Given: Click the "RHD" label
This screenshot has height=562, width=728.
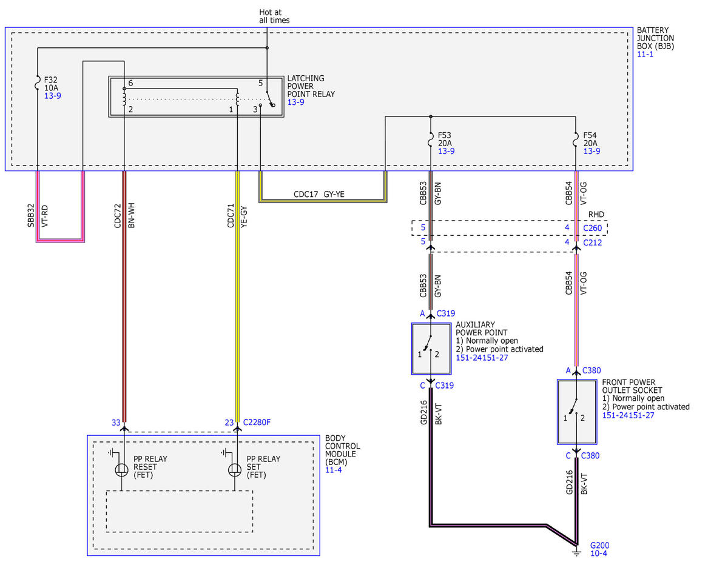Looking at the screenshot, I should (596, 214).
